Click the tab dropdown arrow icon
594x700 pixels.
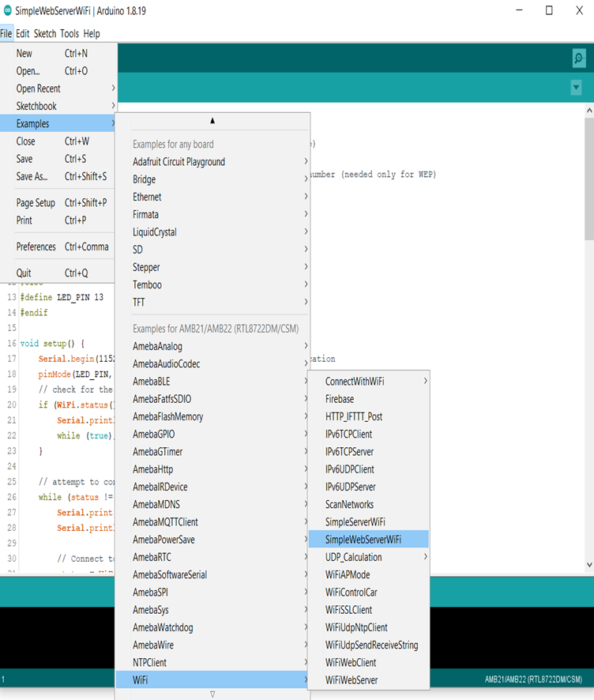576,88
